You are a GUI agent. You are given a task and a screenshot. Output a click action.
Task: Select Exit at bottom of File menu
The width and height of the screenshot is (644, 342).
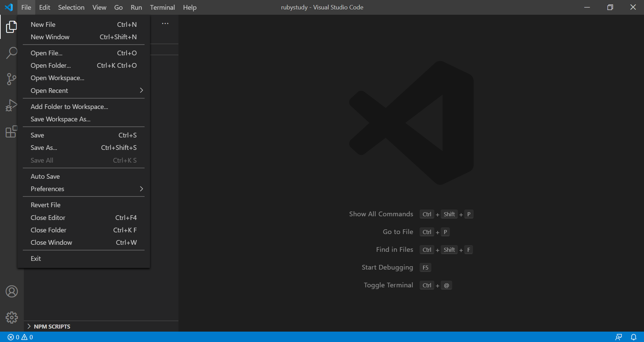coord(36,259)
